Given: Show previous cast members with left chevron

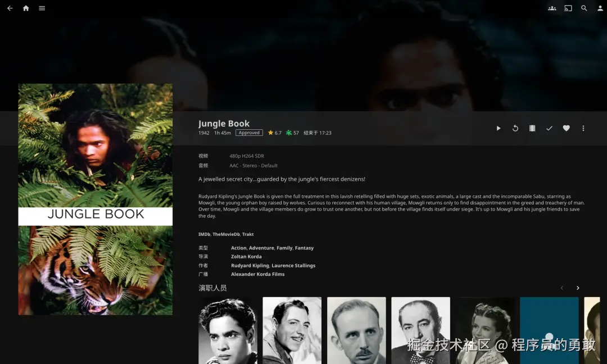Looking at the screenshot, I should coord(561,288).
